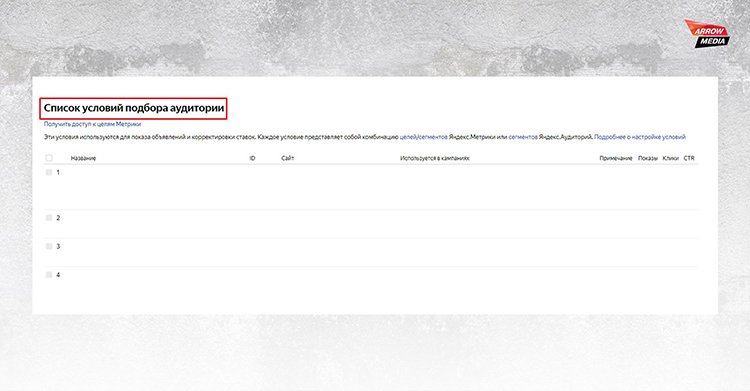
Task: Click the 'Показы' column header
Action: click(x=648, y=158)
